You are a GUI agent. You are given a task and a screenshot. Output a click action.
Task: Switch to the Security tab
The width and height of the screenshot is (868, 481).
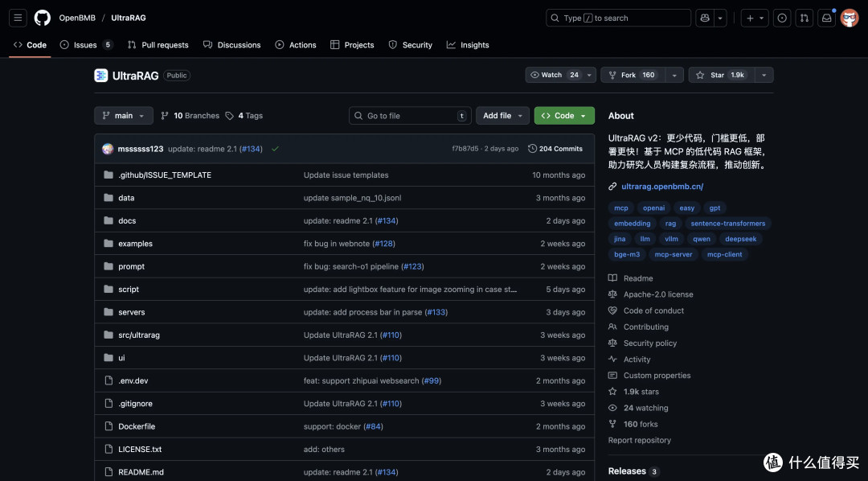[410, 45]
